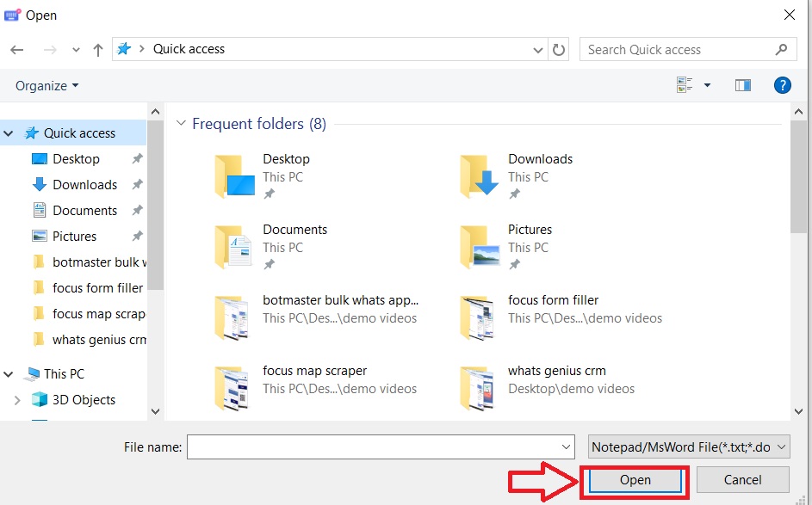812x505 pixels.
Task: Select focus form filler folder icon
Action: 477,317
